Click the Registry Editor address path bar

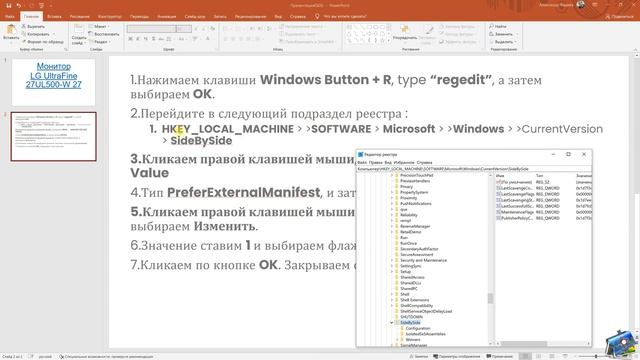[474, 169]
